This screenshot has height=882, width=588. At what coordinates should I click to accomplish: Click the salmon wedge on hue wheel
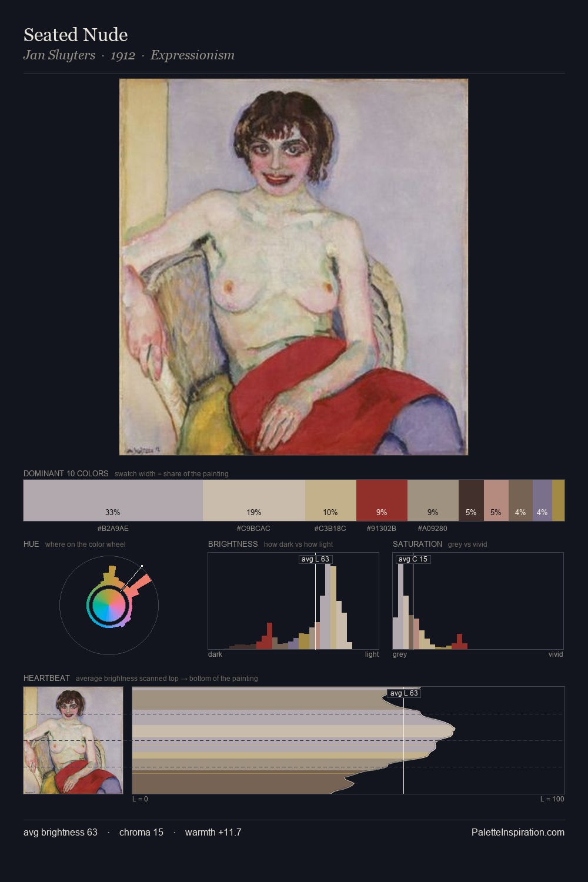[x=140, y=586]
